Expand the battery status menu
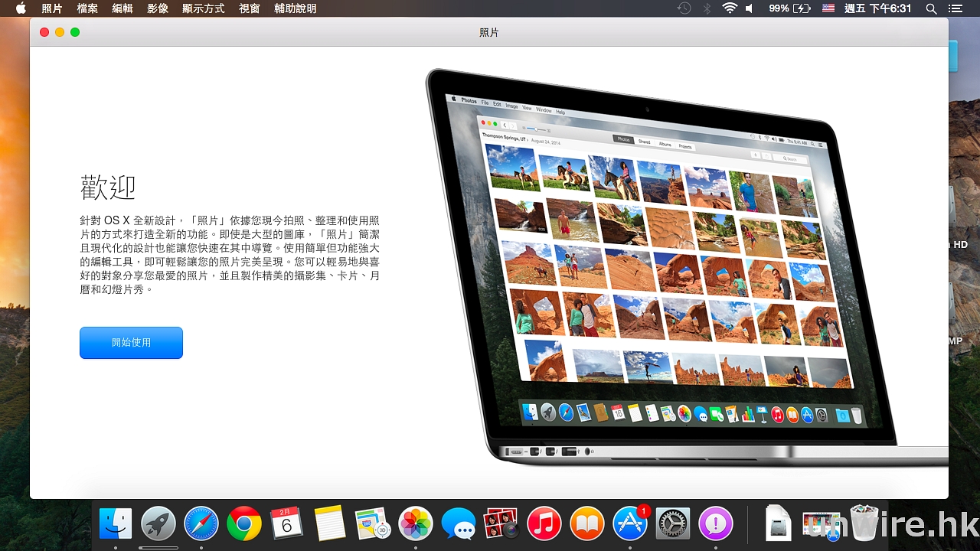The height and width of the screenshot is (551, 980). [x=790, y=8]
